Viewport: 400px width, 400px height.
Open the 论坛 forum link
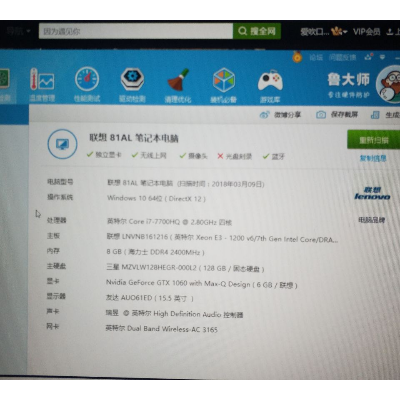(x=316, y=58)
